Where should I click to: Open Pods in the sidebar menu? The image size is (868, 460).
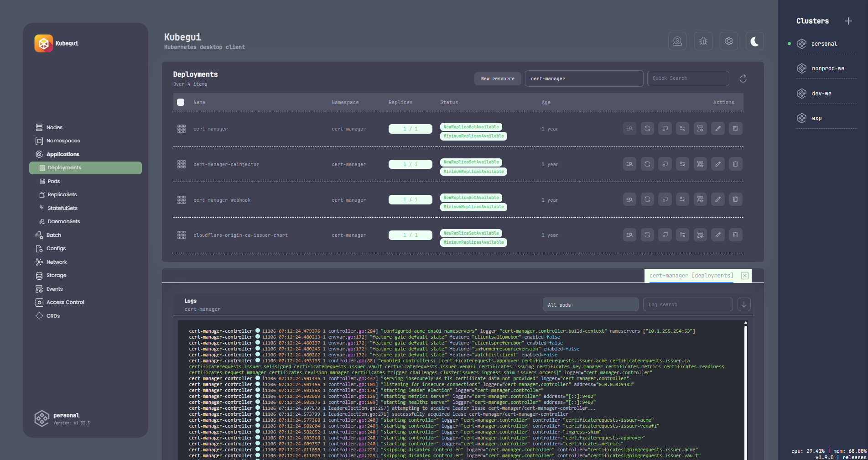click(x=54, y=181)
